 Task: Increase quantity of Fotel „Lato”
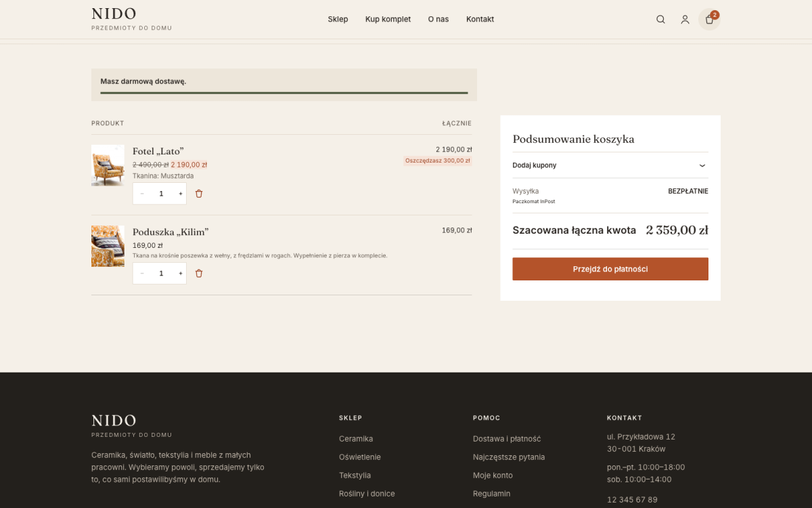point(181,194)
